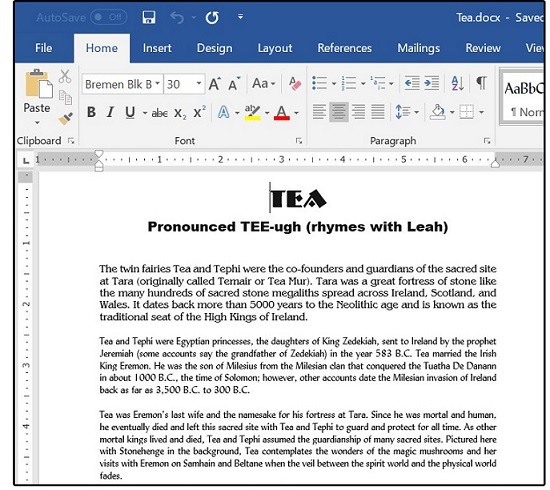Open underline style dropdown arrow
This screenshot has width=550, height=490.
[145, 113]
